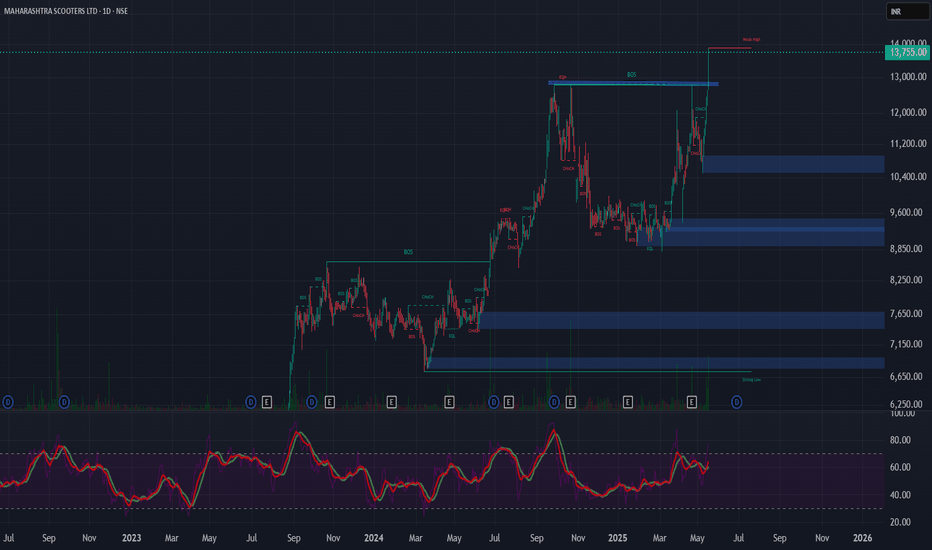
Task: Click the 2024 label on time axis
Action: click(373, 538)
